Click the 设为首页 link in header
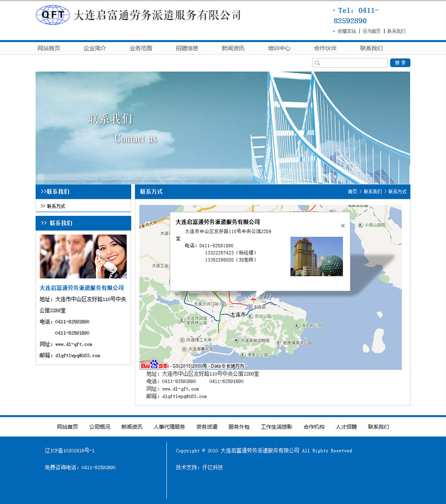Image resolution: width=446 pixels, height=504 pixels. (371, 31)
